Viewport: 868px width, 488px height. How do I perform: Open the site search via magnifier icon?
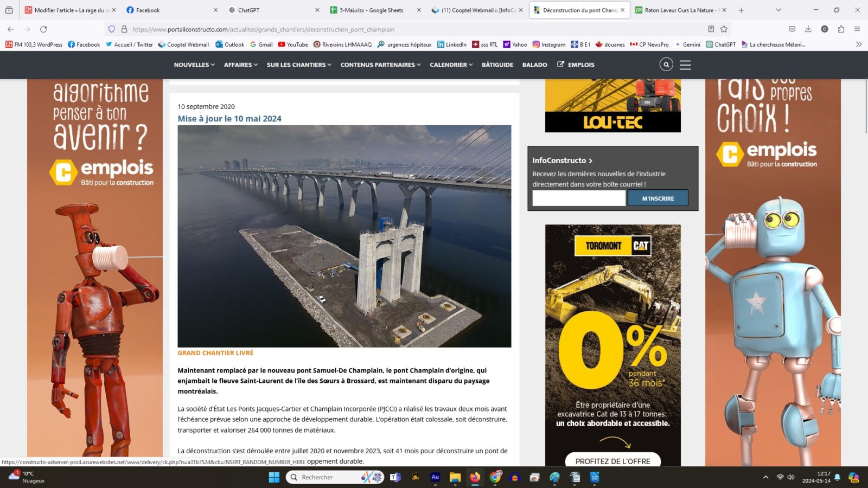point(666,65)
